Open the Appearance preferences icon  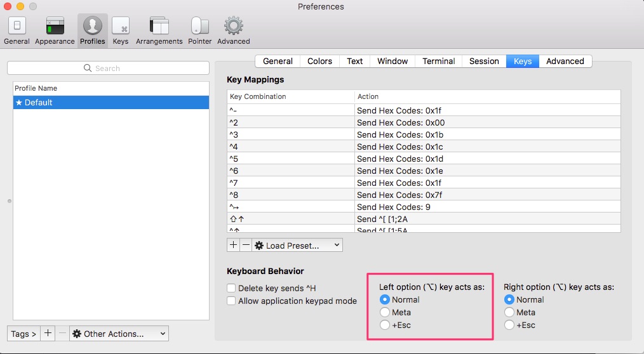click(55, 30)
